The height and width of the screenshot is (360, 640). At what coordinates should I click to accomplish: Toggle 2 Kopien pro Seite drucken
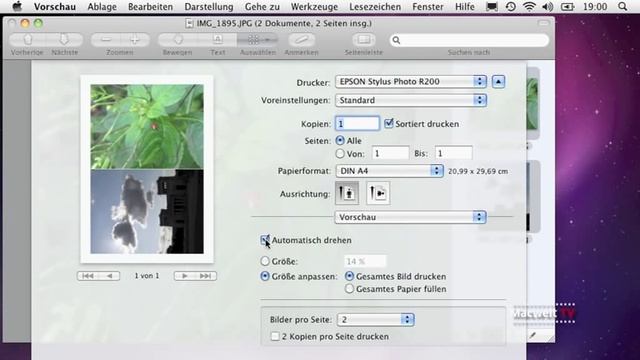(275, 336)
